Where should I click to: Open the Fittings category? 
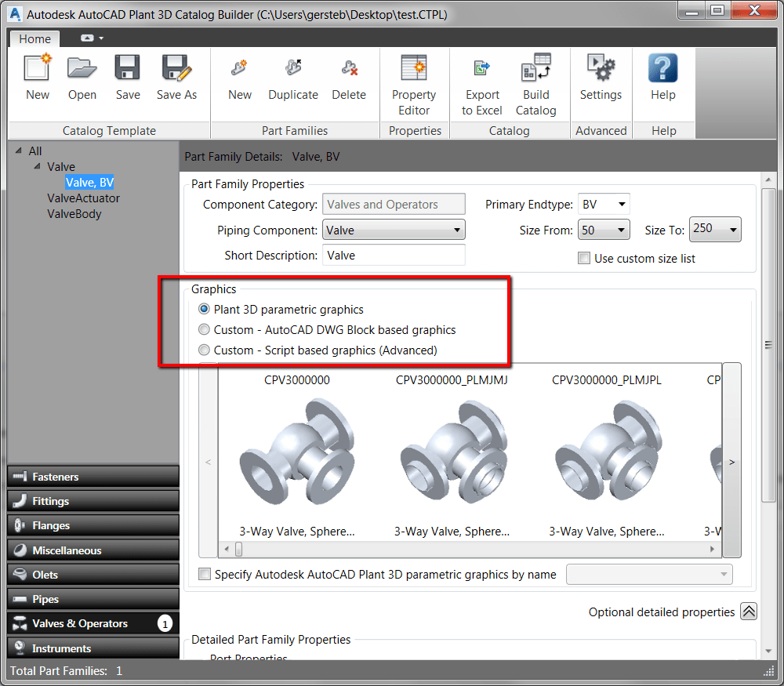tap(93, 501)
